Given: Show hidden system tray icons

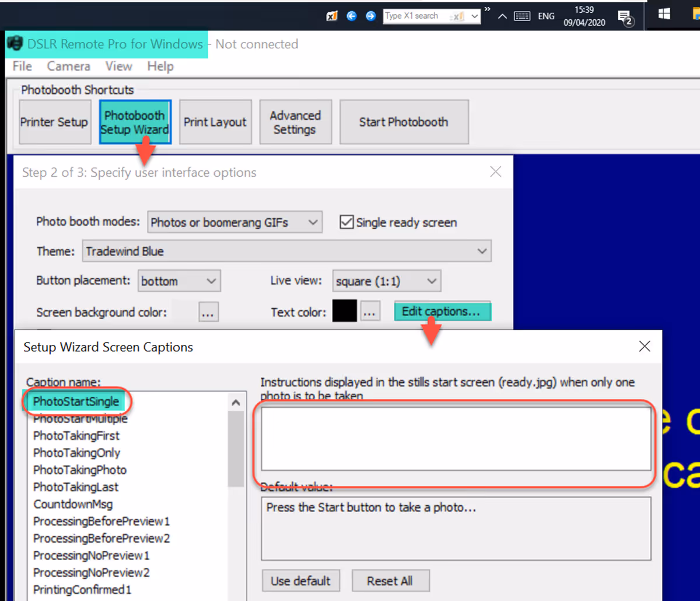Looking at the screenshot, I should (x=502, y=16).
